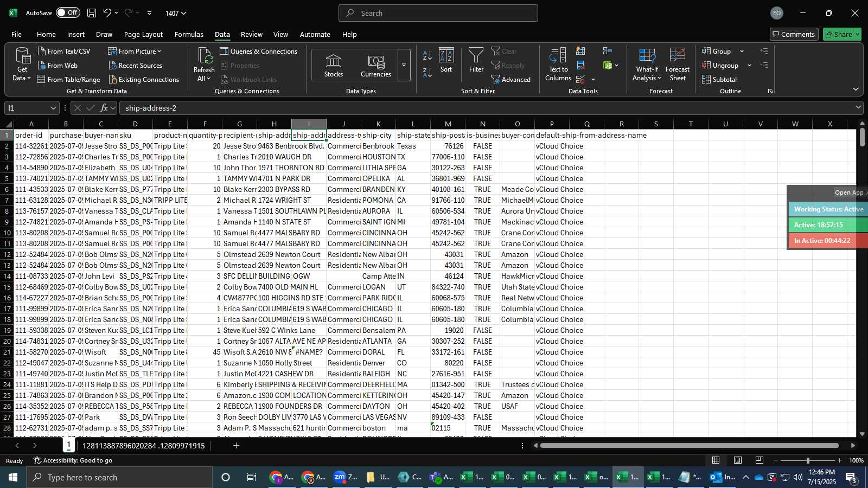Screen dimensions: 868x488
Task: Launch Text to Columns wizard
Action: point(558,65)
